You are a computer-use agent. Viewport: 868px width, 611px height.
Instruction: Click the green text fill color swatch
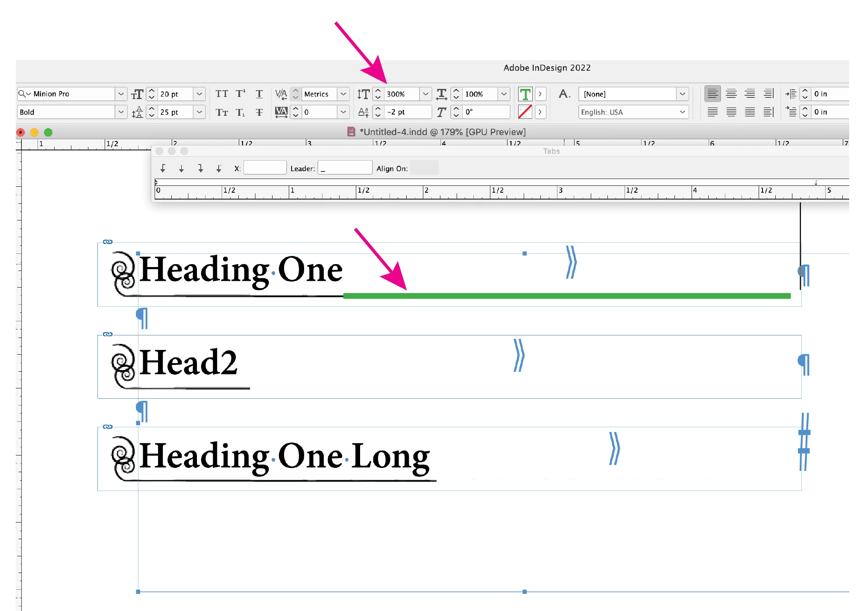point(525,94)
